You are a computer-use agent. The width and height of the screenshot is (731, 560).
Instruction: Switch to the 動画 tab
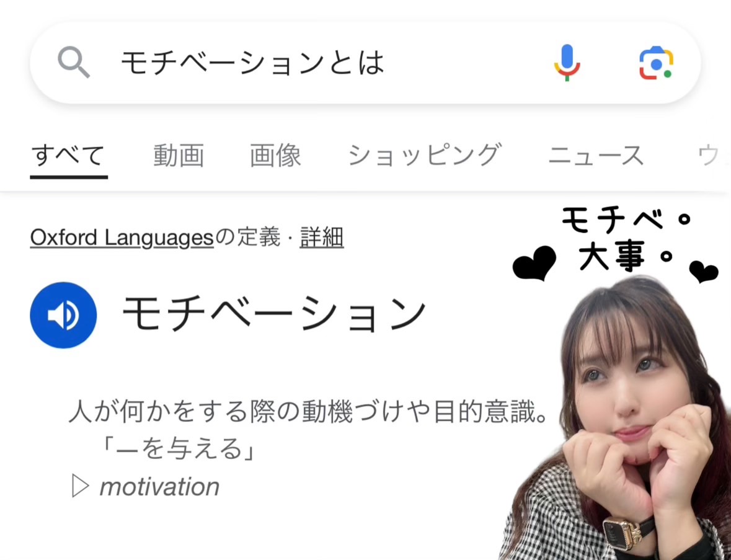[x=179, y=156]
